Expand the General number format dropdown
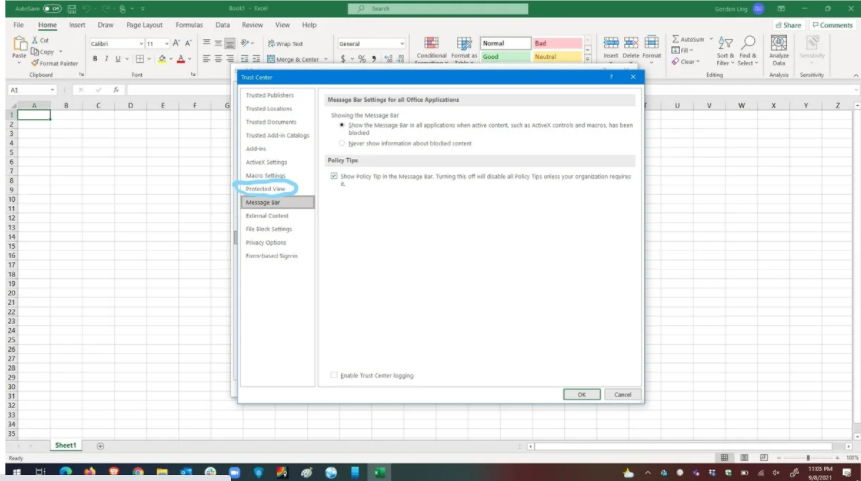 point(403,44)
